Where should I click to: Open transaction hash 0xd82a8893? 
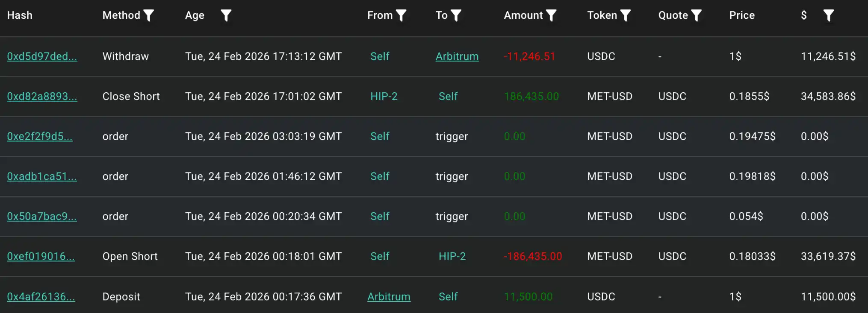point(42,96)
